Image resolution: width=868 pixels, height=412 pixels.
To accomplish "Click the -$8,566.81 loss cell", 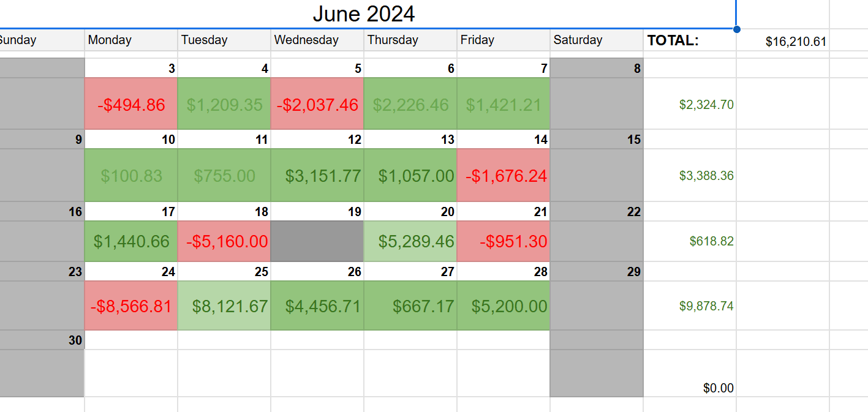I will [x=131, y=306].
